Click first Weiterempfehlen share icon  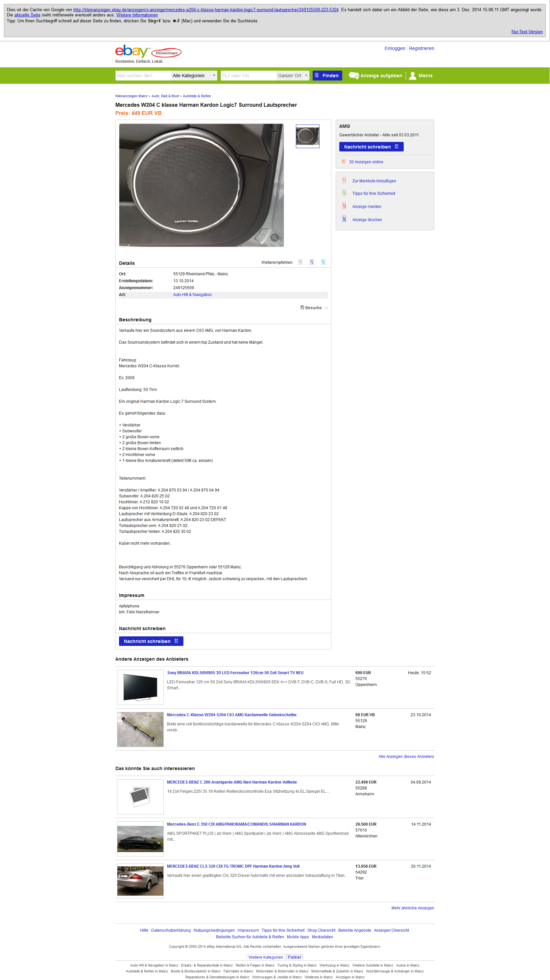click(x=300, y=262)
